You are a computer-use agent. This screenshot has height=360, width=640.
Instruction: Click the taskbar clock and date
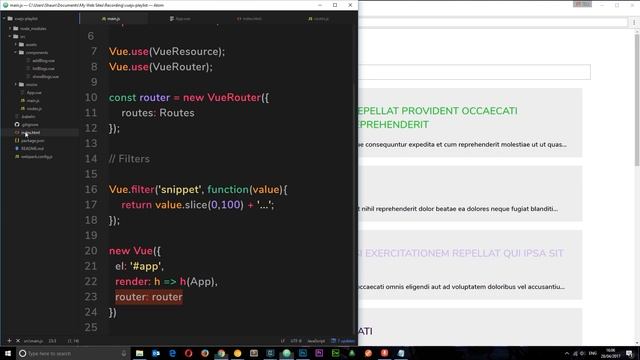(x=611, y=353)
